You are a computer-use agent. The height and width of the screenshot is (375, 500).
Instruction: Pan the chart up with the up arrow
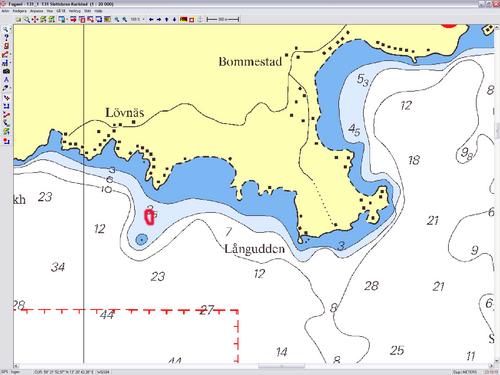(x=167, y=19)
